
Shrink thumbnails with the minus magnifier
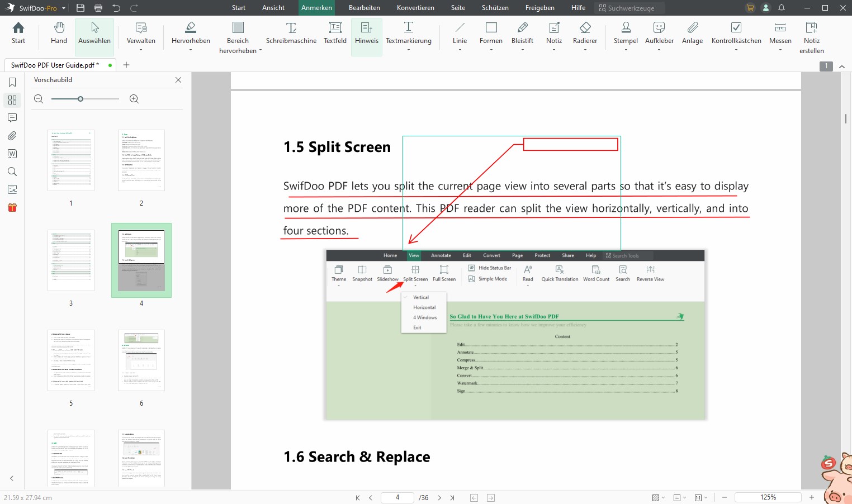(39, 99)
